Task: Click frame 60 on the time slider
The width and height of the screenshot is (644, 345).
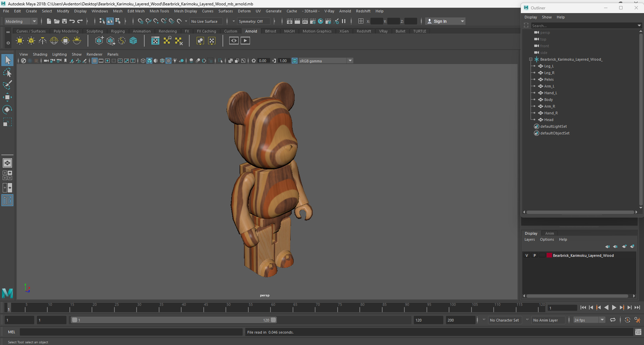Action: click(272, 307)
